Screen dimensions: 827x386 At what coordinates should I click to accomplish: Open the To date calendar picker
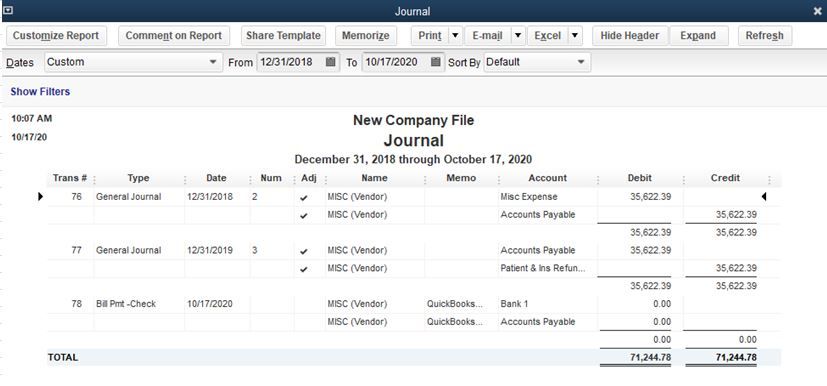(x=436, y=62)
